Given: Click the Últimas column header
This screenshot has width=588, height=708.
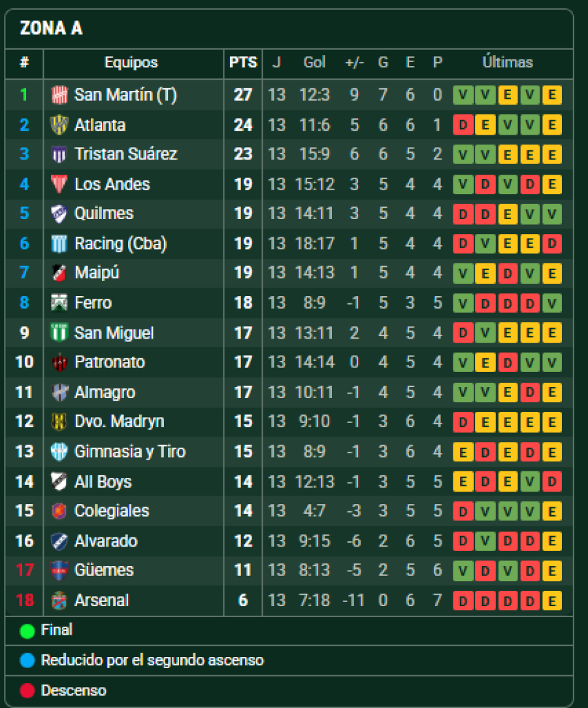Looking at the screenshot, I should [508, 63].
